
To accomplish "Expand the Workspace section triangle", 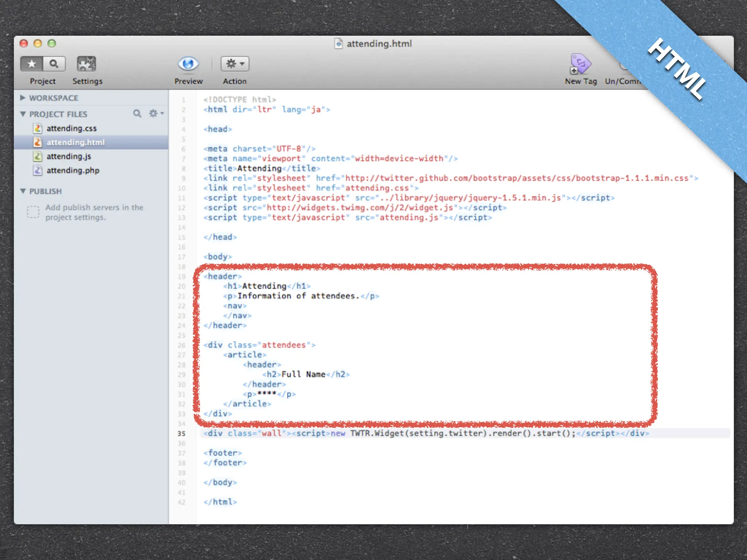I will tap(23, 98).
